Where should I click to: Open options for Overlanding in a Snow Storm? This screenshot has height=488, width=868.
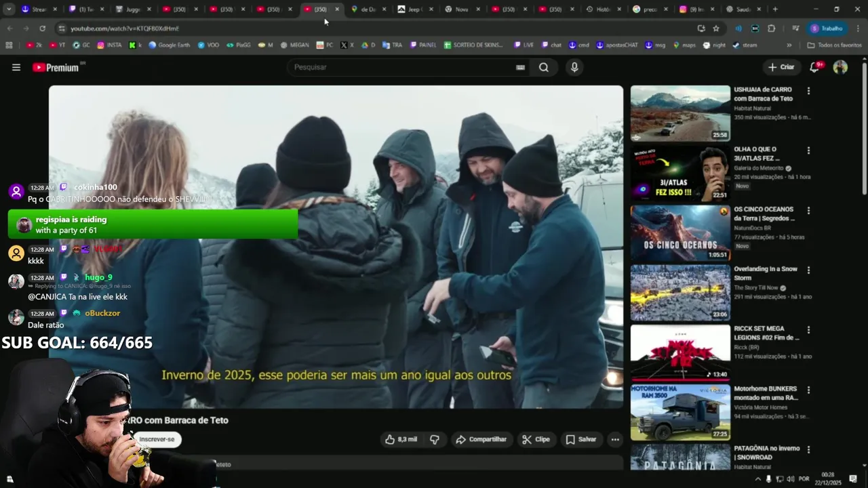(x=808, y=270)
